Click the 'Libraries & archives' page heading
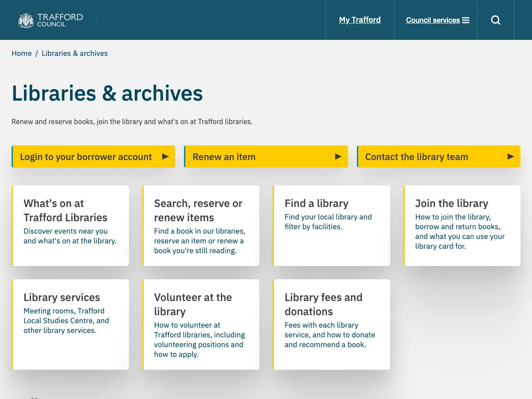 click(107, 94)
